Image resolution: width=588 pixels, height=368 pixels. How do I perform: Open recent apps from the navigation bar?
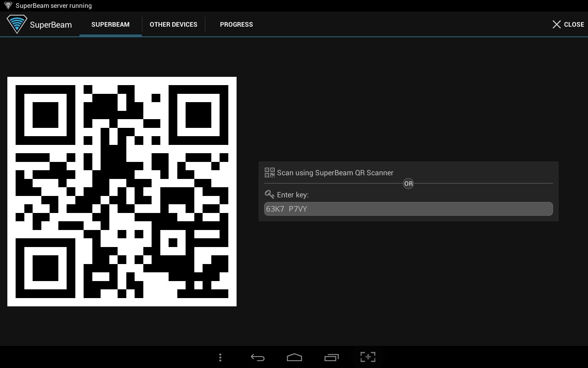(331, 357)
